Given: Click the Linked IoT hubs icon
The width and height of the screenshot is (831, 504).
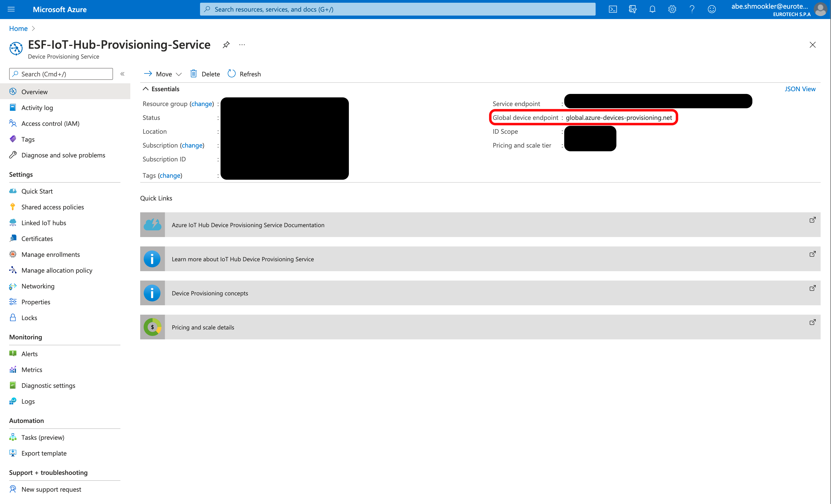Looking at the screenshot, I should [x=13, y=222].
